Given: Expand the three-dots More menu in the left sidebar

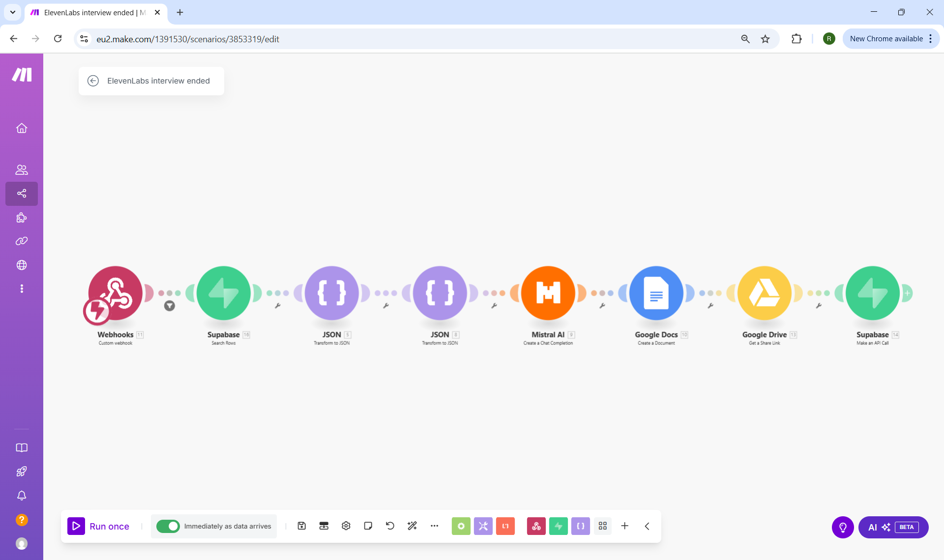Looking at the screenshot, I should 22,289.
